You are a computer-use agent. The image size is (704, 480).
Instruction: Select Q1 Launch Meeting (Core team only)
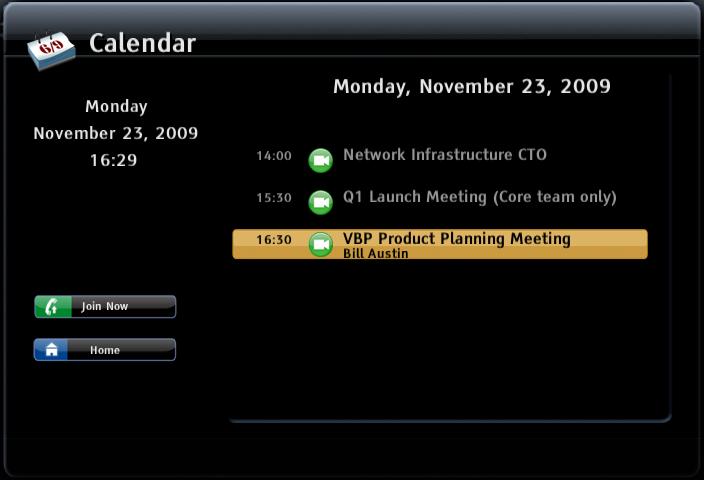480,197
